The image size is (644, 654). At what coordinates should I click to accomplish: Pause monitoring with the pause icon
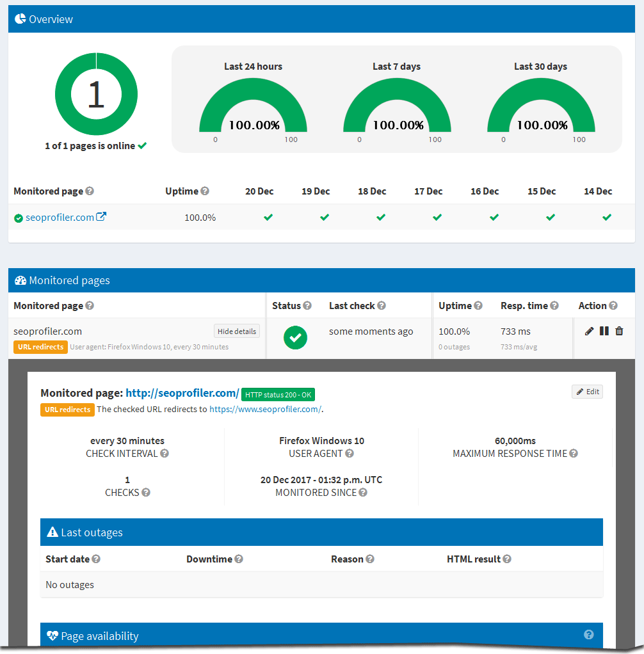[604, 331]
